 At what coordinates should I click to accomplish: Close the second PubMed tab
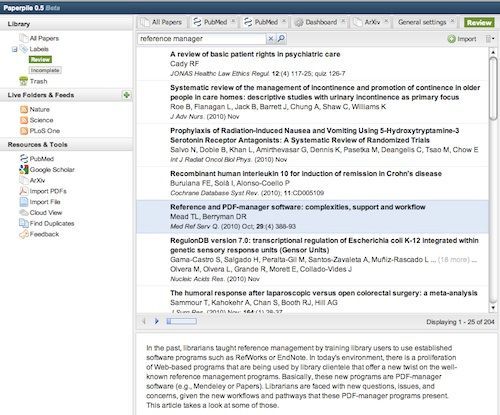click(x=284, y=21)
